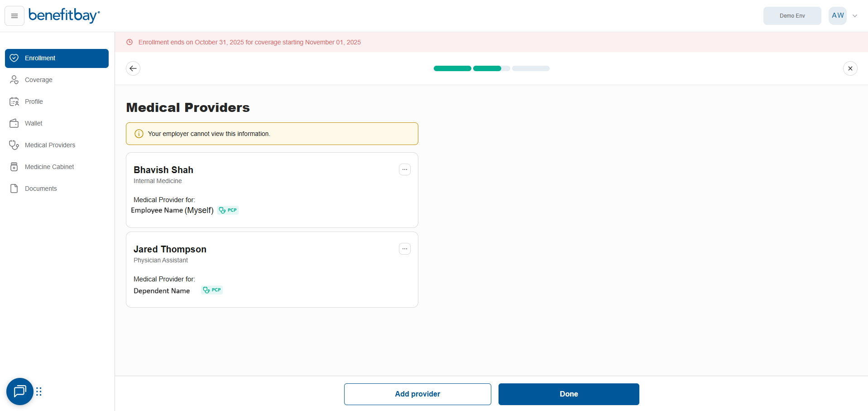This screenshot has height=411, width=868.
Task: Open the hamburger navigation menu
Action: pyautogui.click(x=14, y=16)
